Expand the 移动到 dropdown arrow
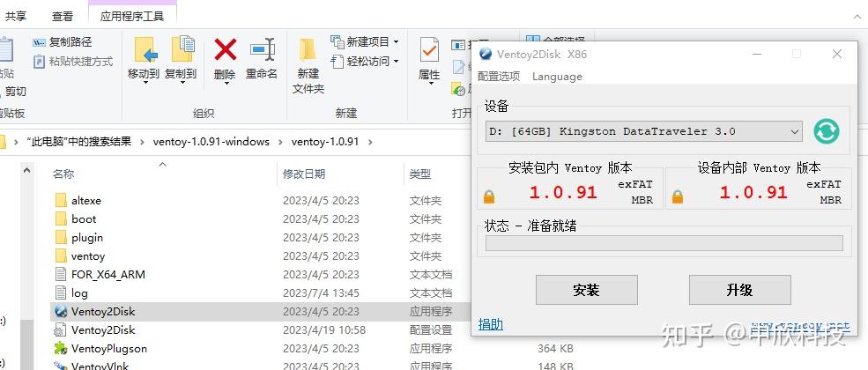The height and width of the screenshot is (370, 868). (x=145, y=83)
